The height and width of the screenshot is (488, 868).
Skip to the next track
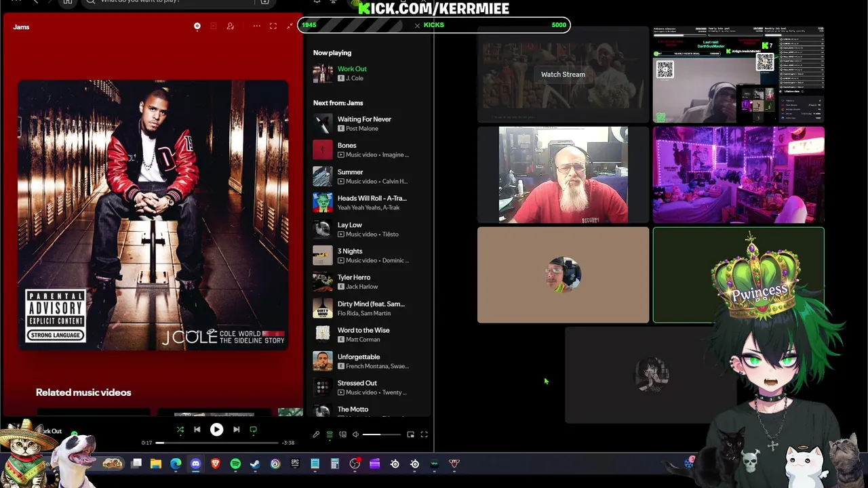pos(236,430)
